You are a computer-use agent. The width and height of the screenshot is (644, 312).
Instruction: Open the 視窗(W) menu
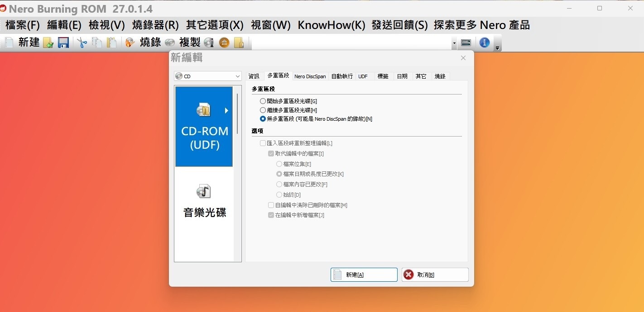271,25
